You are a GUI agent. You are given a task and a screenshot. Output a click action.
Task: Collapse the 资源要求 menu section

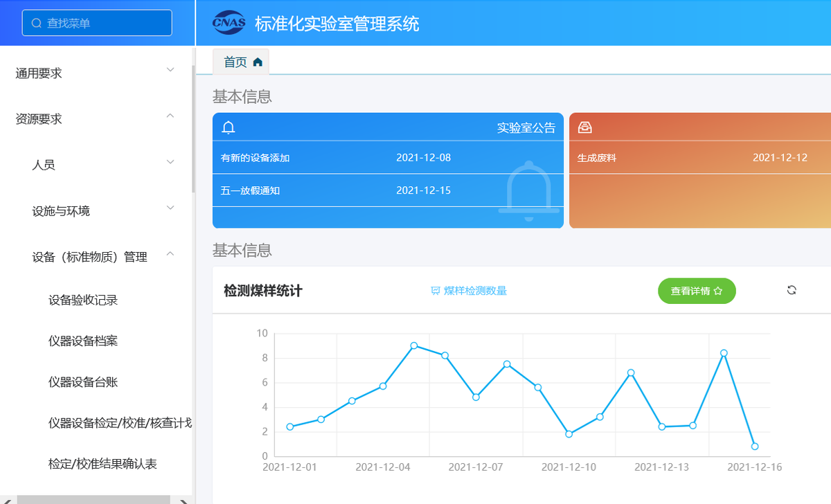pyautogui.click(x=96, y=119)
